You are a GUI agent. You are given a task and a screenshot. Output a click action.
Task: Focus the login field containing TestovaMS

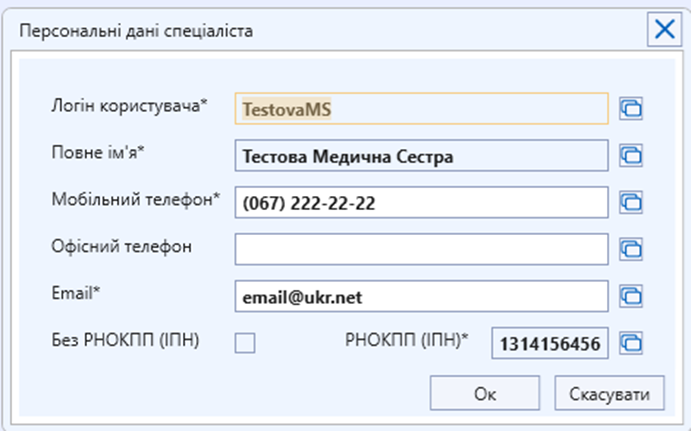pos(421,108)
